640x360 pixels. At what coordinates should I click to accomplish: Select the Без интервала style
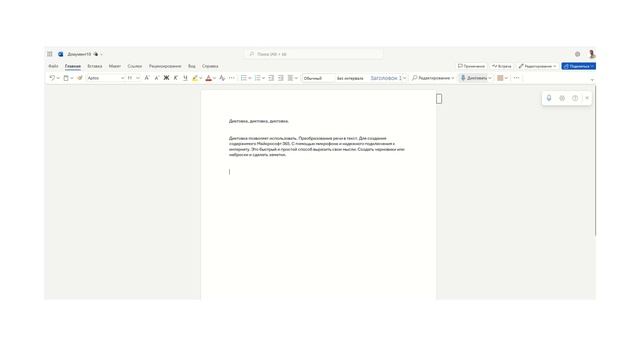[x=350, y=78]
